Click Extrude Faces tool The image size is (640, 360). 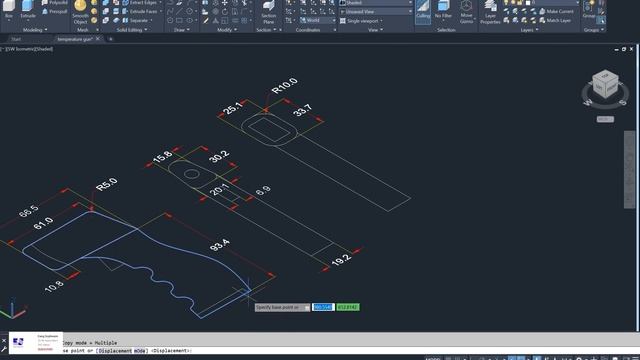point(140,11)
